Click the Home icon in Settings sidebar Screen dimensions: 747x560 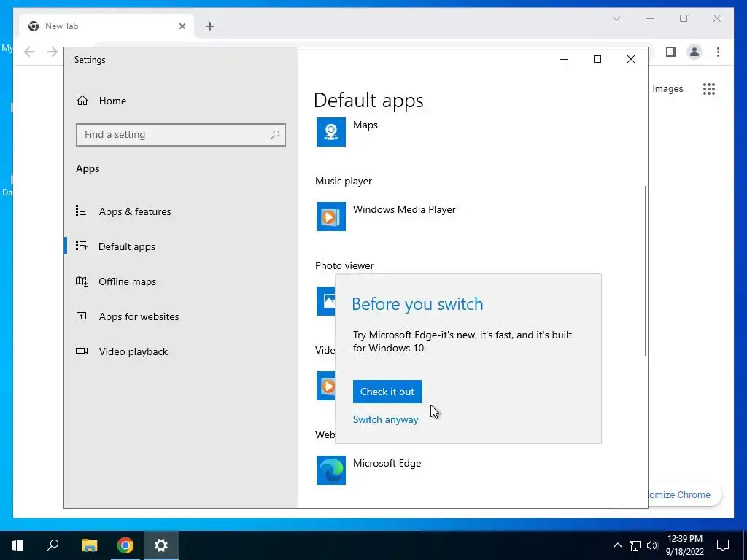coord(82,101)
